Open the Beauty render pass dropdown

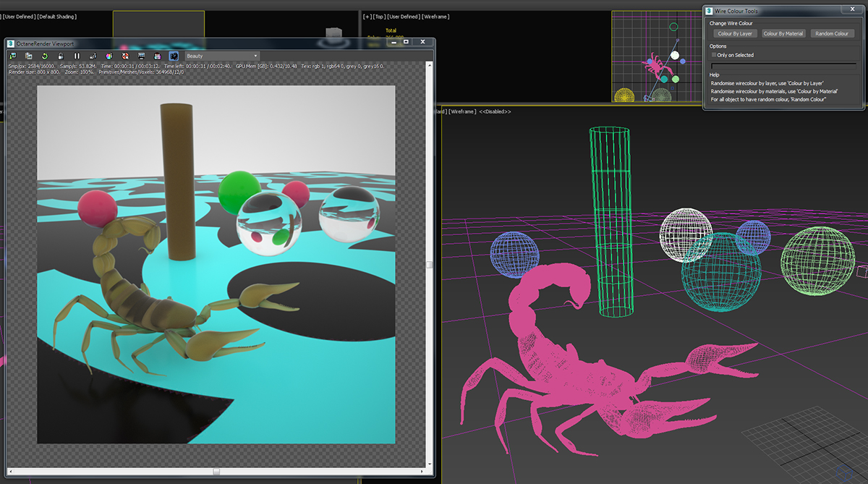point(222,56)
